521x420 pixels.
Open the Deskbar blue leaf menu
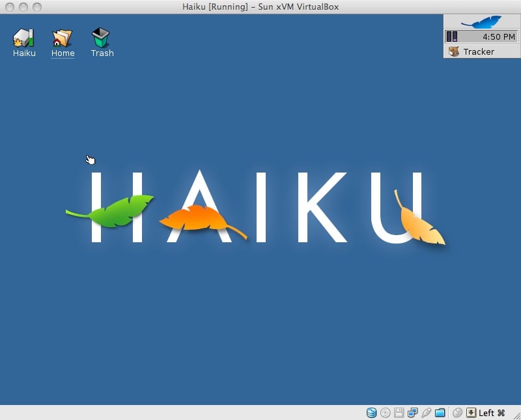(x=482, y=22)
